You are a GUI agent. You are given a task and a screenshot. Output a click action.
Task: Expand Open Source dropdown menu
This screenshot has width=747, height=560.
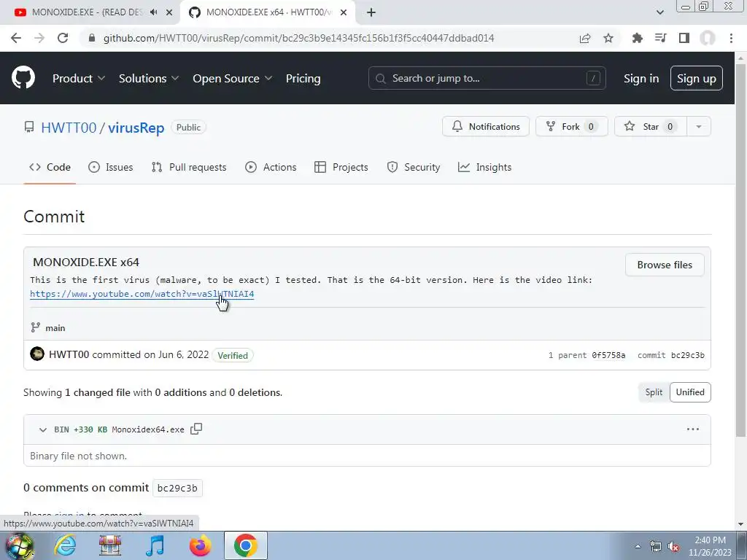coord(233,78)
